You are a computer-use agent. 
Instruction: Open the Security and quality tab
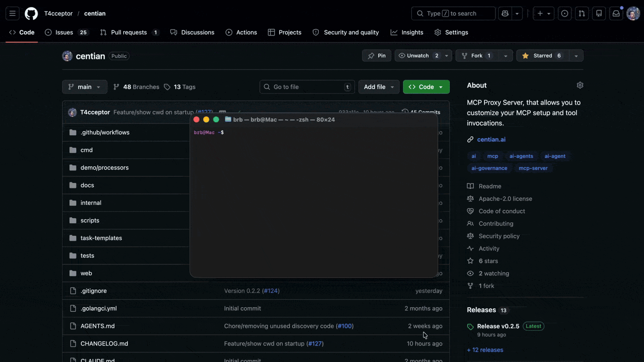click(x=345, y=32)
